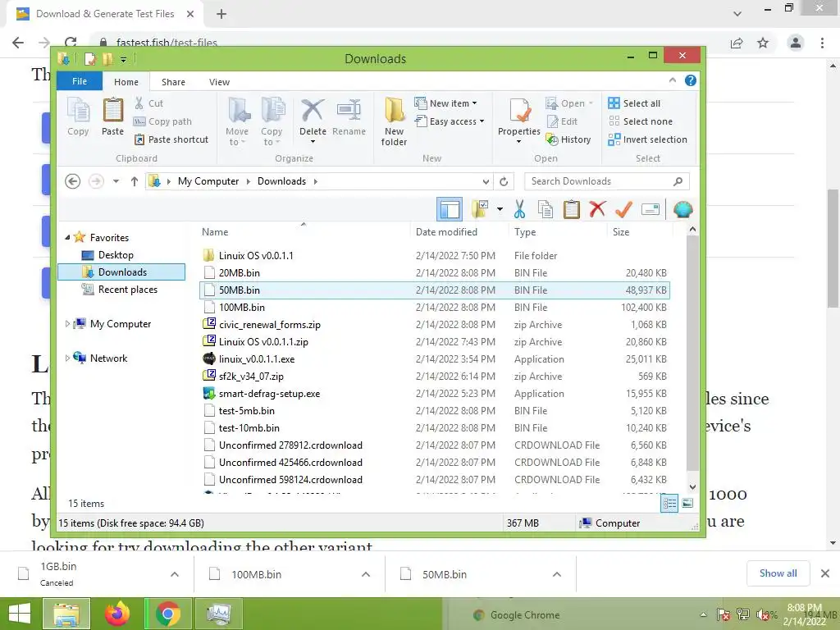Click Edit in the Open group
Image resolution: width=840 pixels, height=630 pixels.
pyautogui.click(x=562, y=121)
